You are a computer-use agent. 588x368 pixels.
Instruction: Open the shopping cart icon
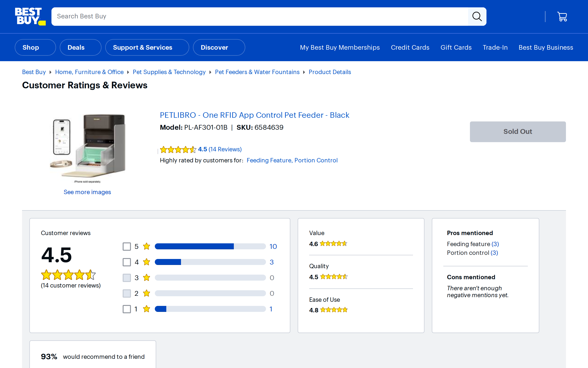(562, 17)
